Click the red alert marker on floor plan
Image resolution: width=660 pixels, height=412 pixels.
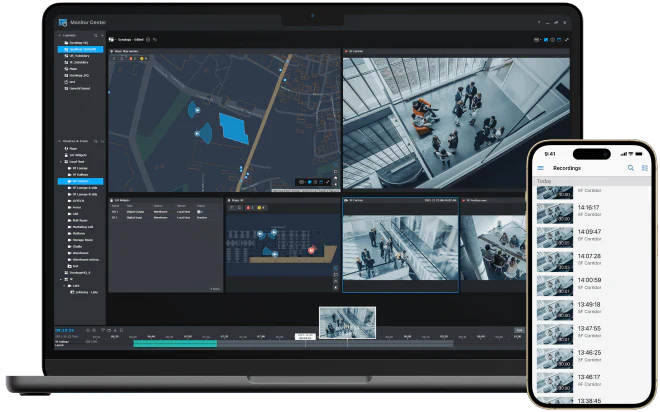point(311,249)
